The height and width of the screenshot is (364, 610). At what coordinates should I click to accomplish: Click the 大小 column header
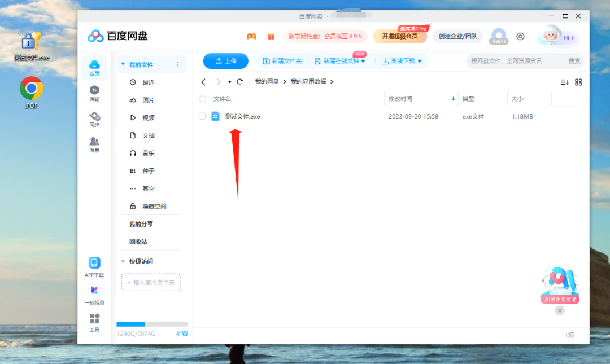click(x=517, y=99)
